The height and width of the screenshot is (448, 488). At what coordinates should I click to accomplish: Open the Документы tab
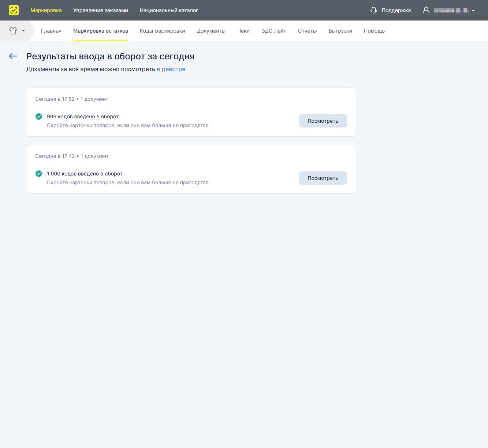(x=211, y=31)
